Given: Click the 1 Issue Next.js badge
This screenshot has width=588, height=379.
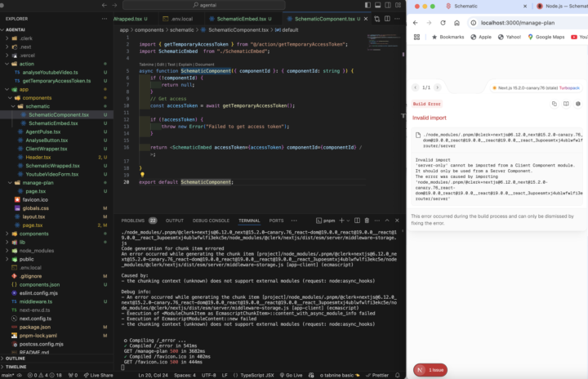Looking at the screenshot, I should [x=430, y=370].
